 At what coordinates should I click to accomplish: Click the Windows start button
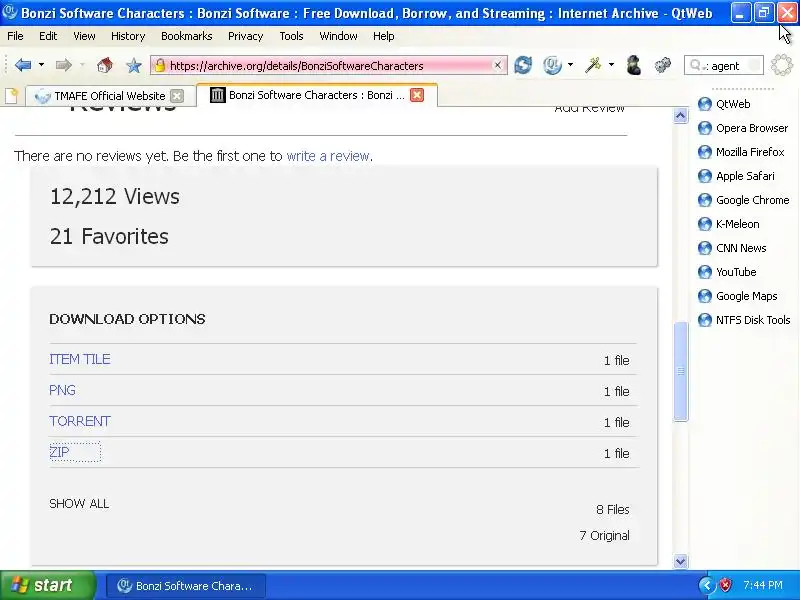click(47, 585)
